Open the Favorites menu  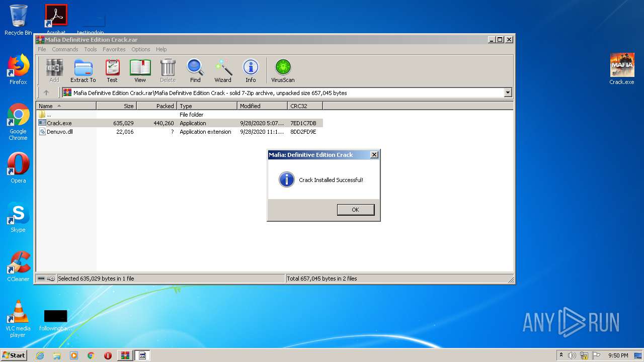point(114,49)
